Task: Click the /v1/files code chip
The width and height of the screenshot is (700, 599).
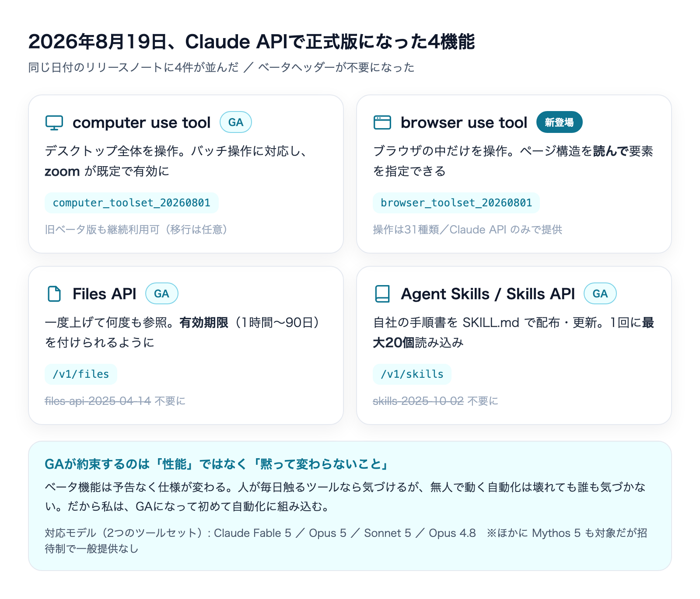Action: pos(81,374)
